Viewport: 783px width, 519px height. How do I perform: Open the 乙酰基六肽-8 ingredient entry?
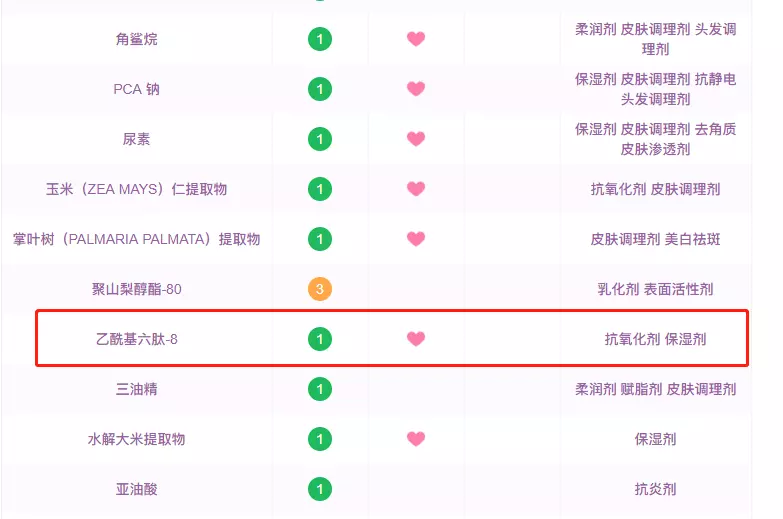click(136, 339)
